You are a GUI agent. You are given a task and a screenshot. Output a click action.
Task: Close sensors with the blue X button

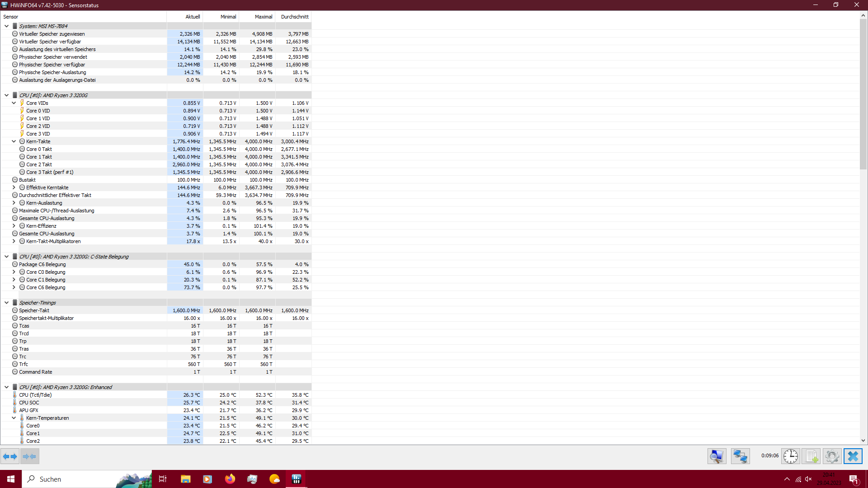[x=853, y=456]
